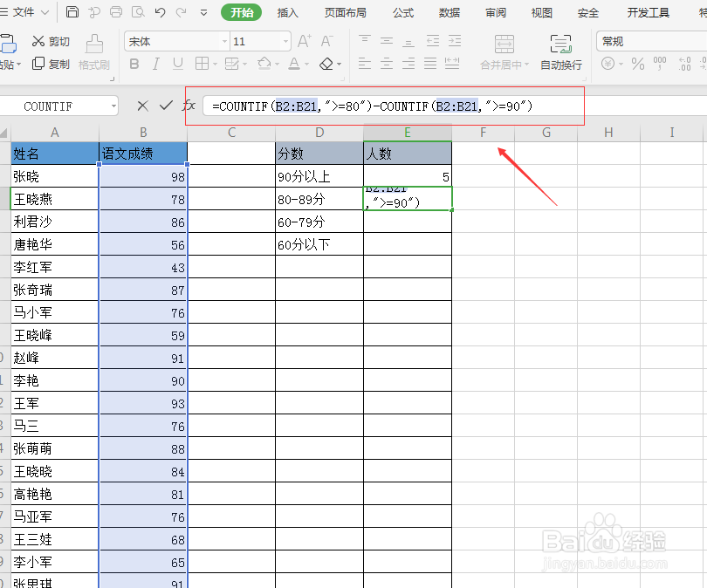
Task: Open Print Preview icon
Action: click(x=138, y=12)
